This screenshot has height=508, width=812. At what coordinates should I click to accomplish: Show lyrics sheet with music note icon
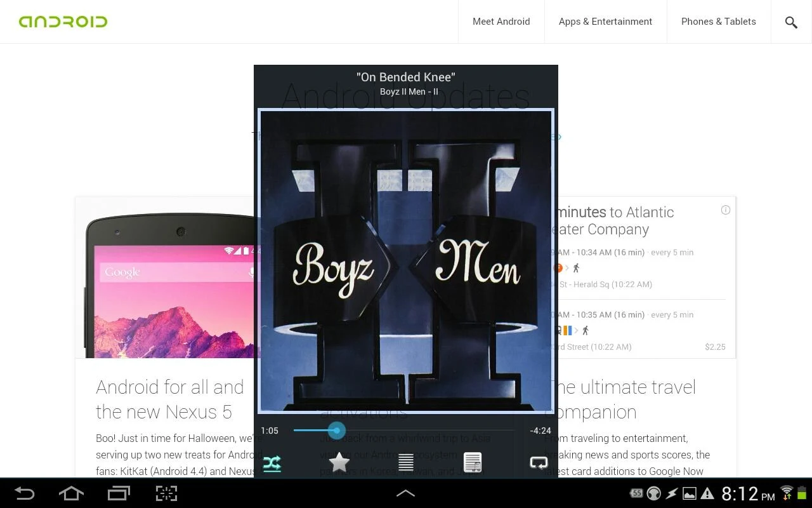(x=473, y=462)
